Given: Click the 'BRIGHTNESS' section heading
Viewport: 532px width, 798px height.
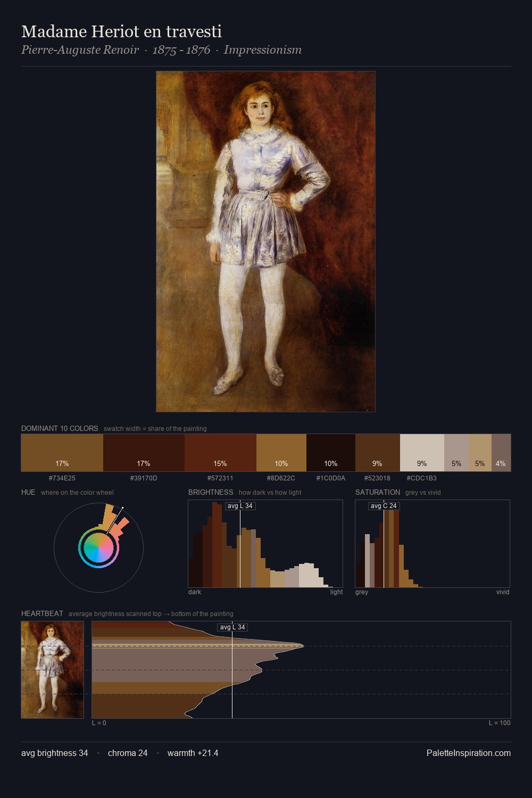Looking at the screenshot, I should pyautogui.click(x=211, y=492).
